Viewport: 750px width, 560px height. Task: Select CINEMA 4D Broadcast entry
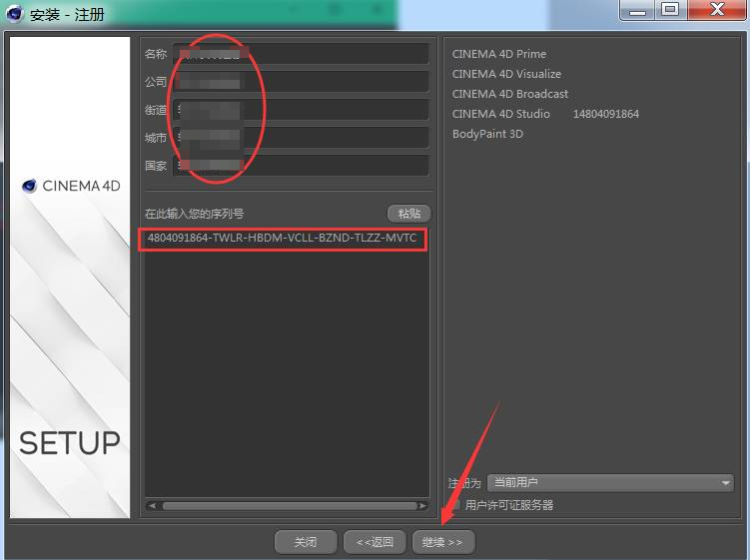pos(510,94)
